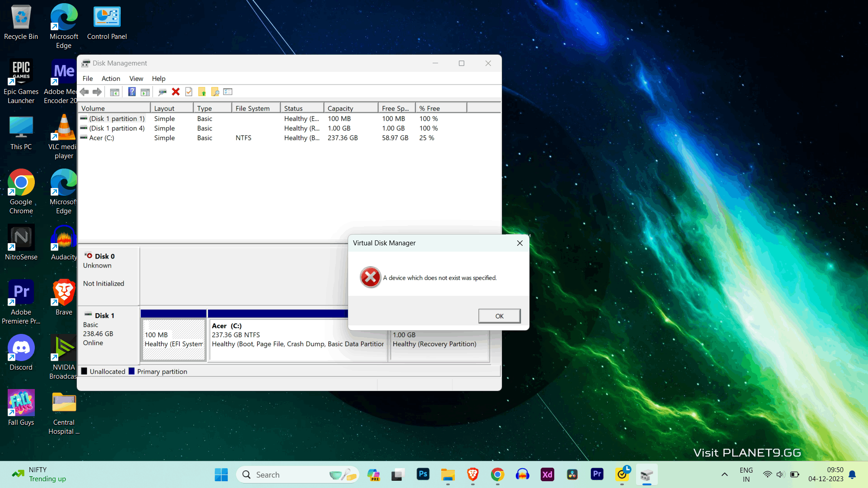Click the red X delete toolbar icon
Image resolution: width=868 pixels, height=488 pixels.
[x=176, y=92]
